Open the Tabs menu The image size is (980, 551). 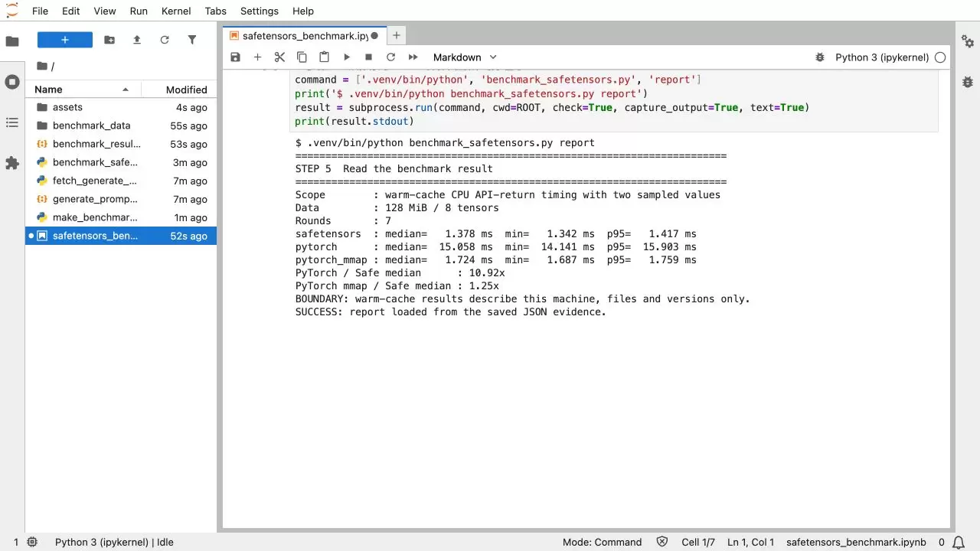coord(215,11)
